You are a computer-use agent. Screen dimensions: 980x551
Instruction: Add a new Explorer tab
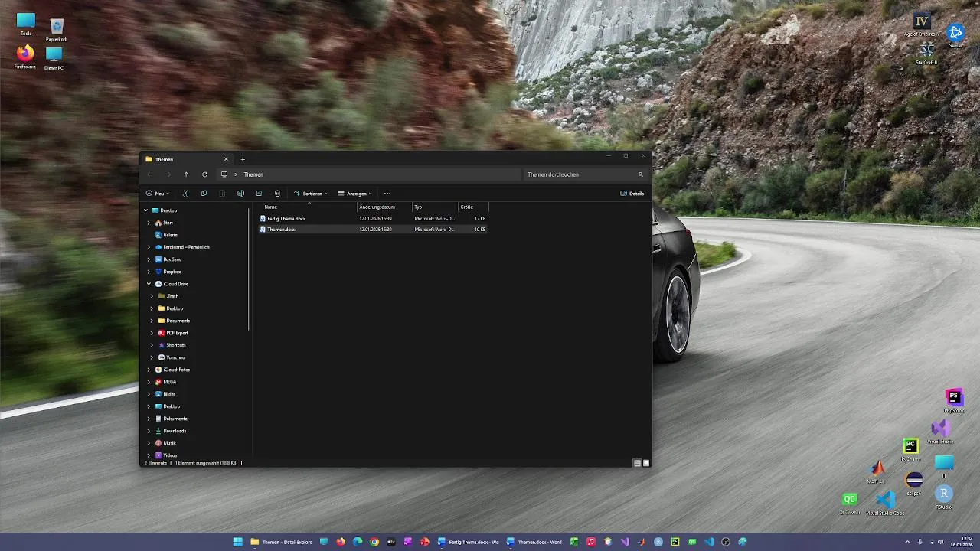coord(243,159)
